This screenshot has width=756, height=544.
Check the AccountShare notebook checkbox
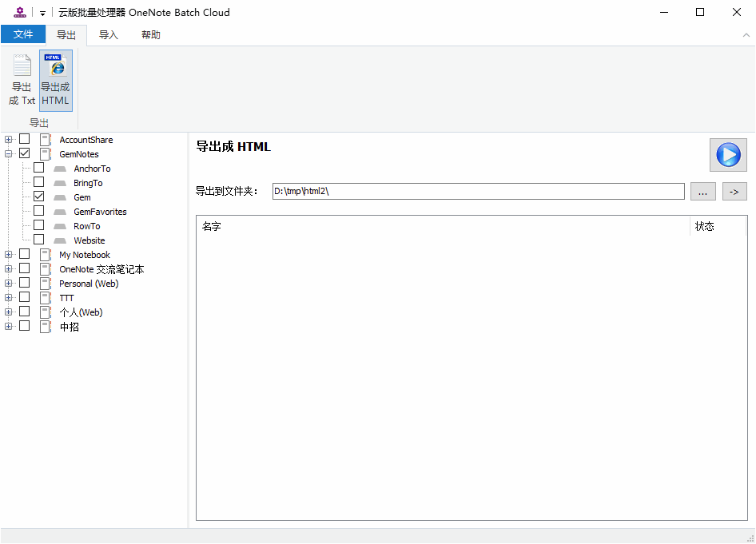coord(25,139)
